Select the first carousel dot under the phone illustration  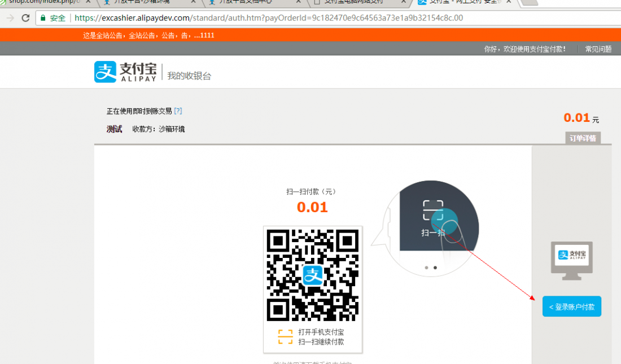(427, 267)
